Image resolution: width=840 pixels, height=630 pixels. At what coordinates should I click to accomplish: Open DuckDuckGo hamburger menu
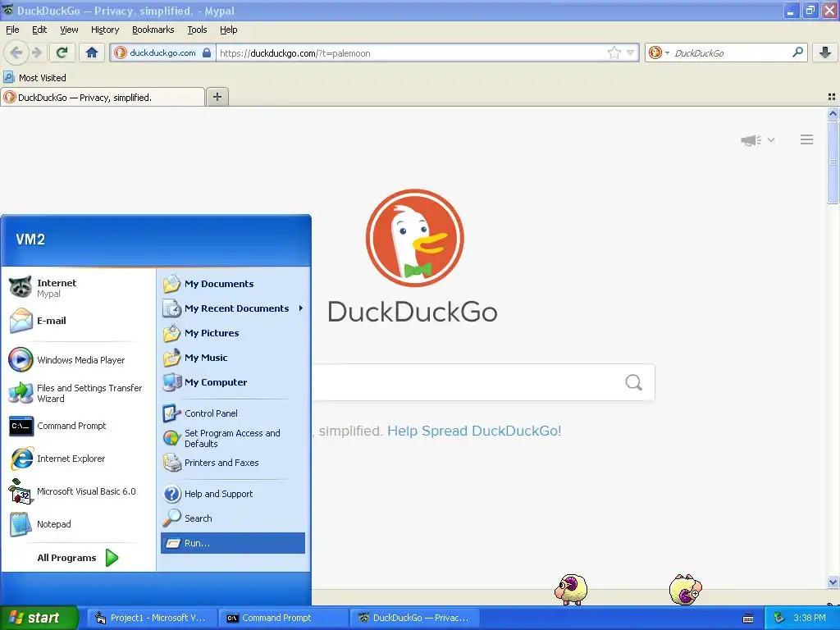(x=807, y=139)
